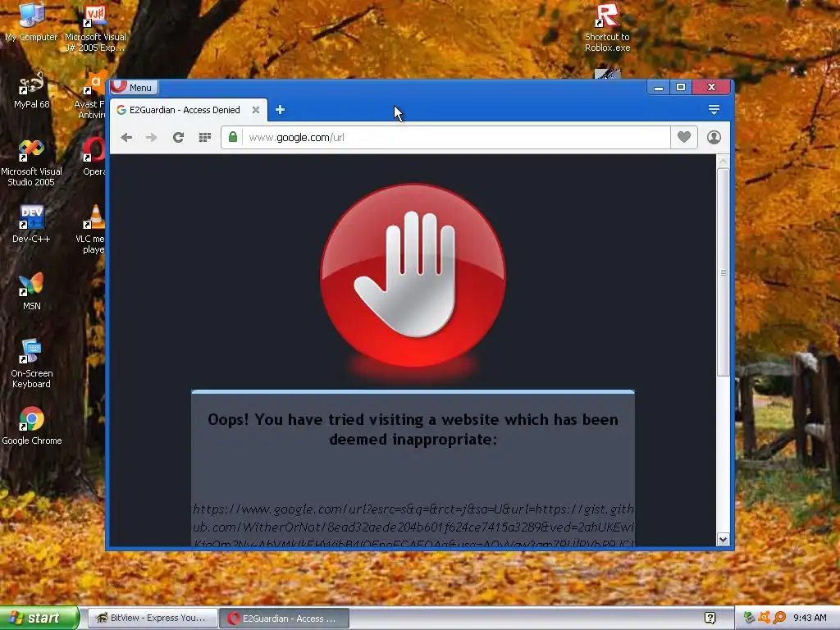Close the Opera window
Screen dimensions: 840x630
point(711,87)
